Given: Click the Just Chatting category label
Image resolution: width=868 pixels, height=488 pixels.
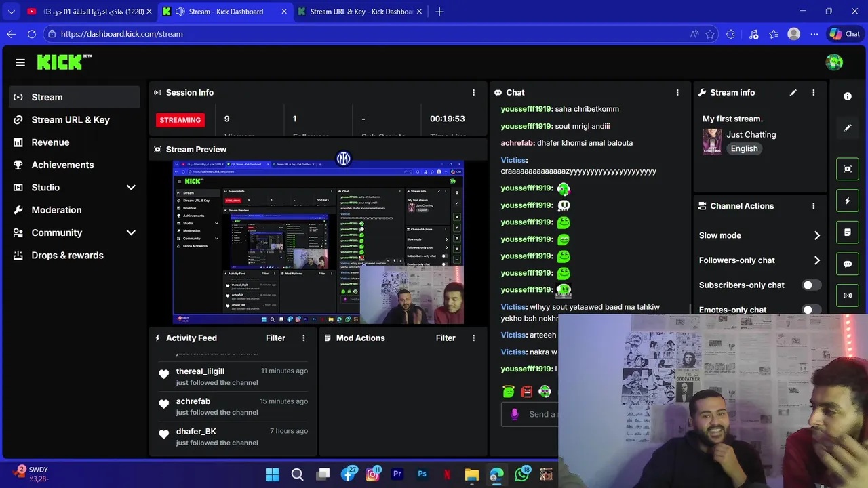Looking at the screenshot, I should [x=751, y=135].
